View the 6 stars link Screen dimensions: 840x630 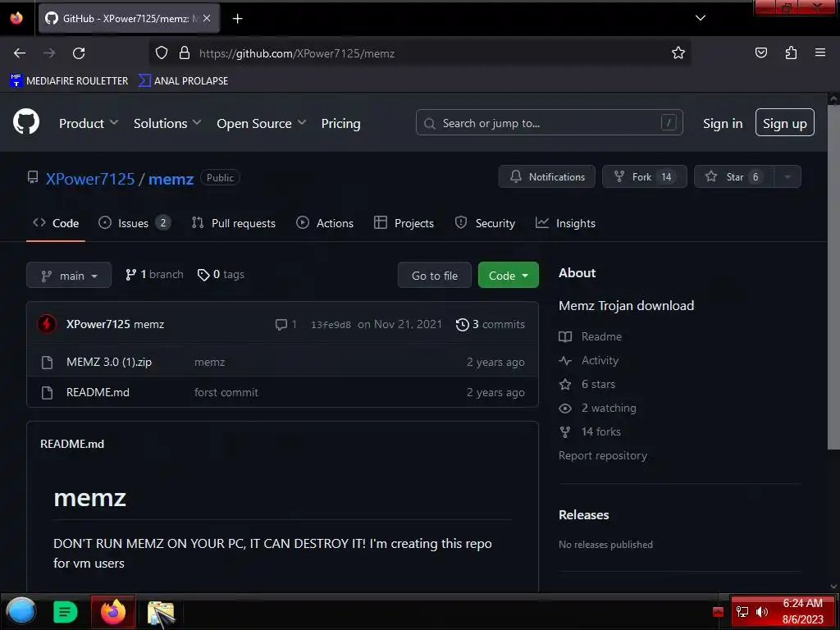coord(587,384)
